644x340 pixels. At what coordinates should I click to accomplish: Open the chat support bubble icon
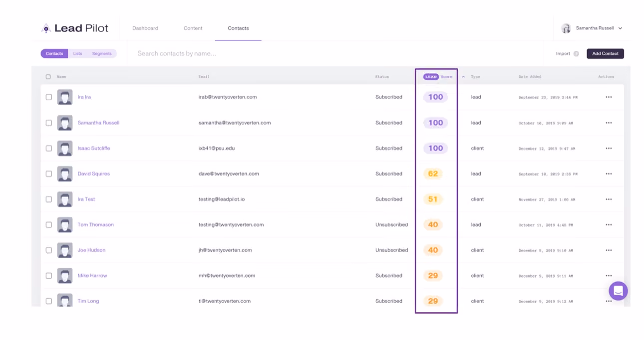tap(618, 291)
